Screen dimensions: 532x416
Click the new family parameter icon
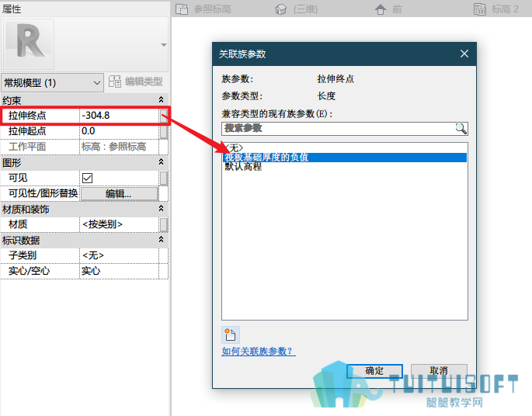coord(231,335)
